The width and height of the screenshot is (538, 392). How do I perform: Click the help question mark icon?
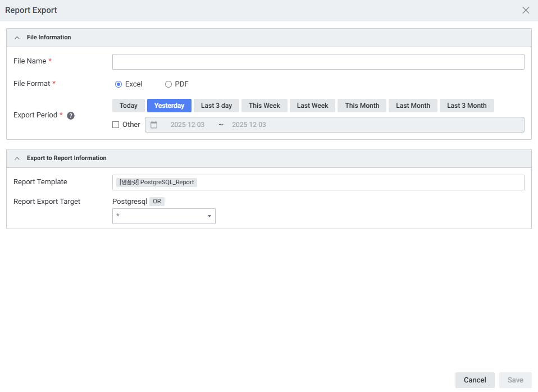point(71,116)
